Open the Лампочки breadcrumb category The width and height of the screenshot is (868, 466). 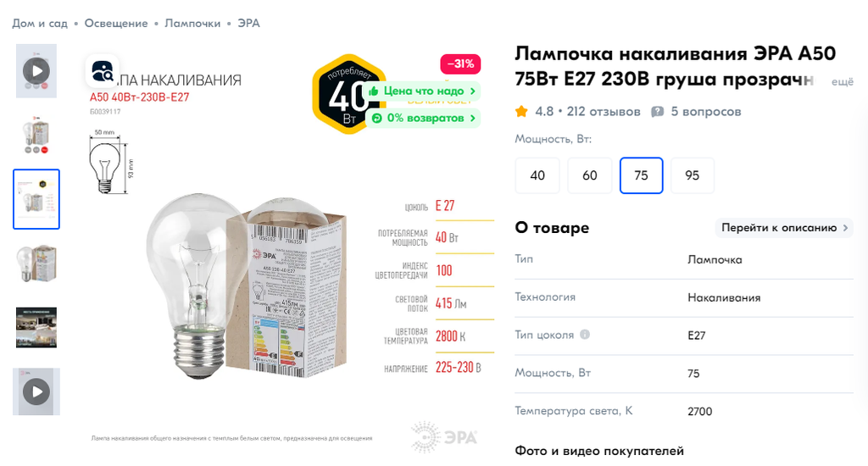pyautogui.click(x=192, y=23)
